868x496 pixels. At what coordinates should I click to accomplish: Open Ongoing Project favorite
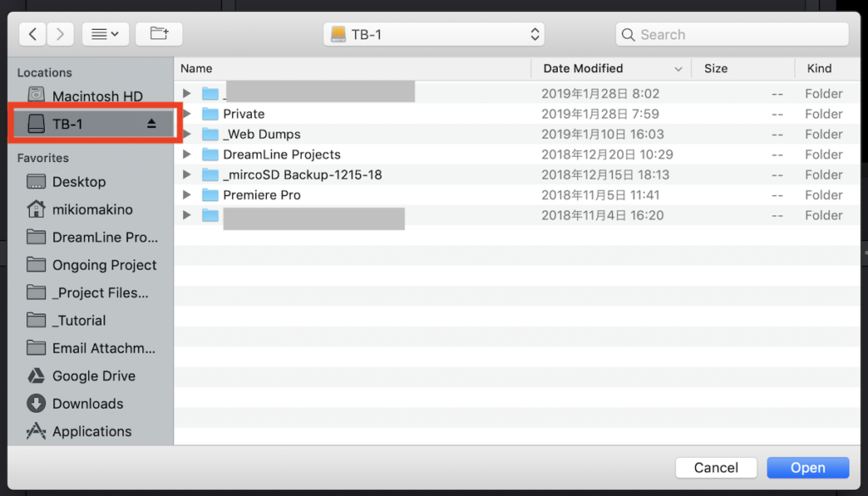(92, 265)
